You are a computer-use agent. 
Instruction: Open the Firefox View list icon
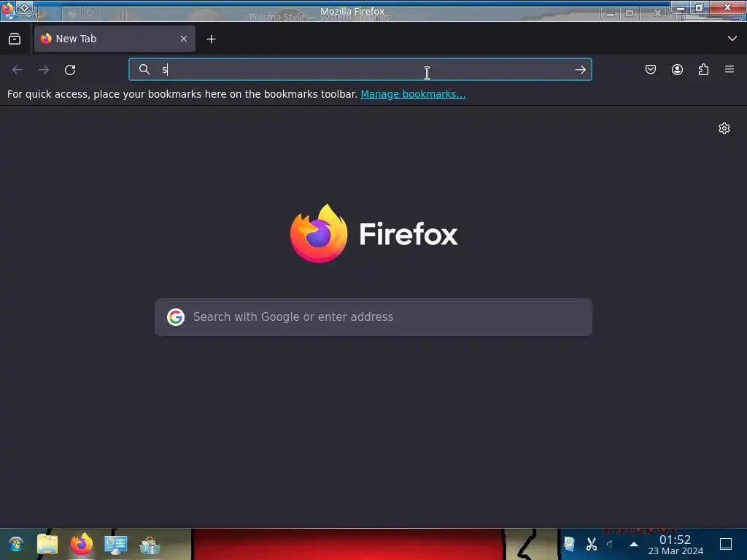click(15, 39)
